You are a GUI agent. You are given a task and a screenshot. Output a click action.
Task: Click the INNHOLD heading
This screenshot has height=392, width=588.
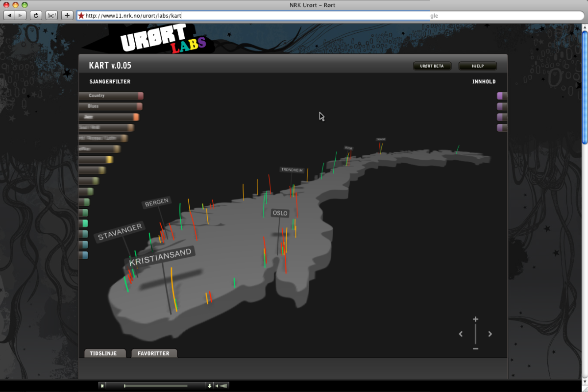(x=484, y=82)
